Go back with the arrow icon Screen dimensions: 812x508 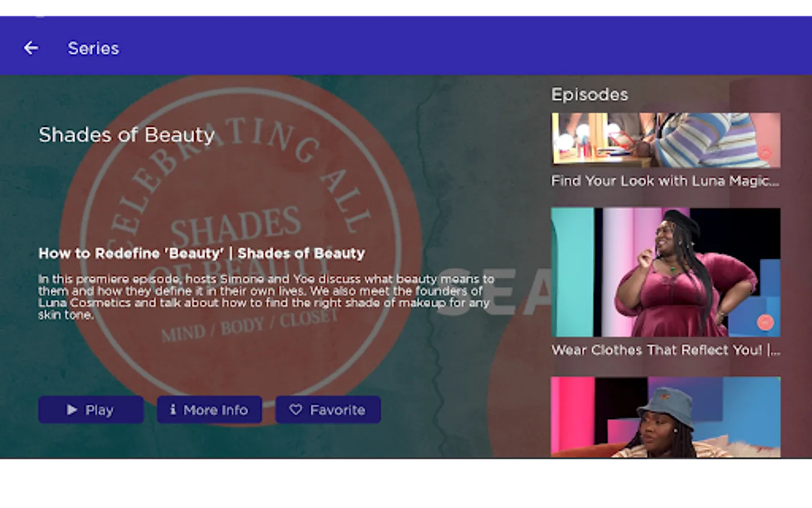click(x=31, y=48)
